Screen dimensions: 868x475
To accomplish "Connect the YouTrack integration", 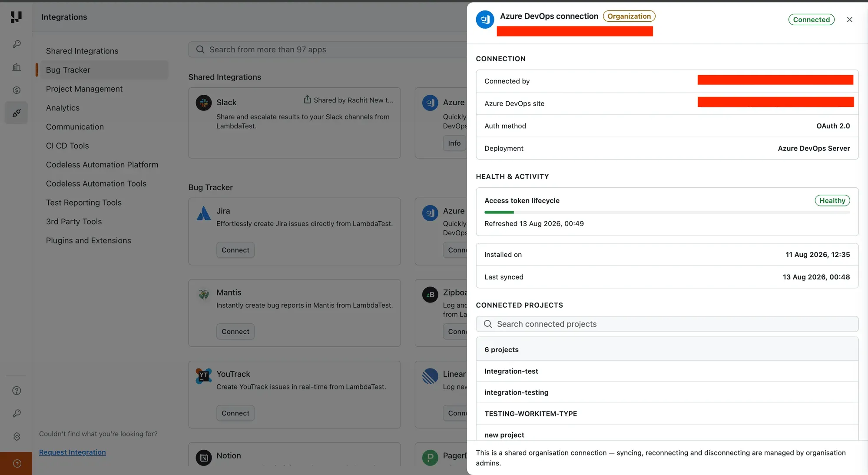I will pyautogui.click(x=235, y=413).
